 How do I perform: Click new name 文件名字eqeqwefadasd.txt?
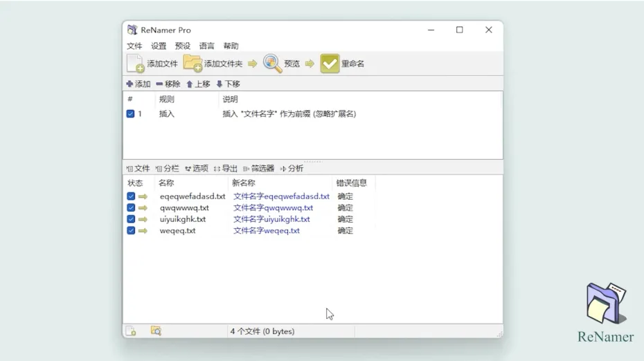281,196
